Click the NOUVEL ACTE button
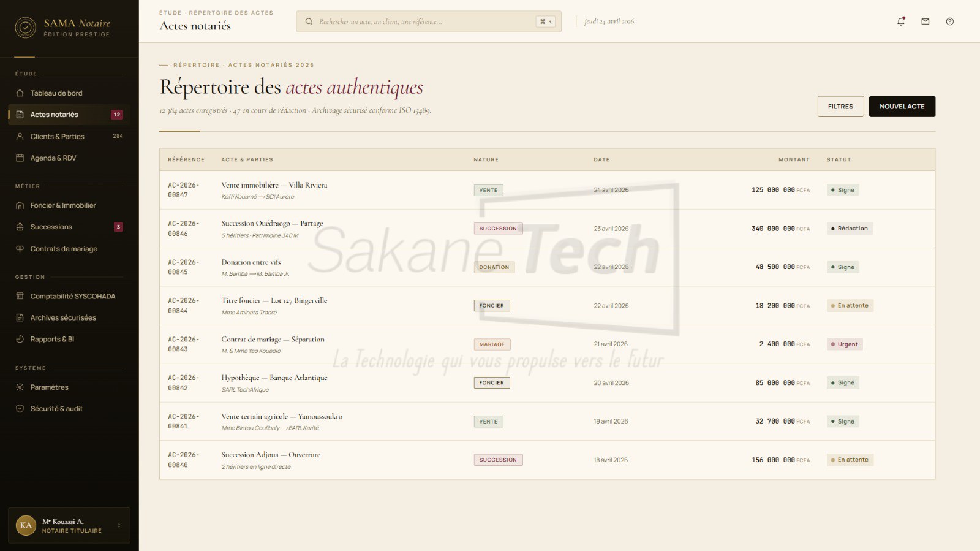The height and width of the screenshot is (551, 980). coord(902,107)
